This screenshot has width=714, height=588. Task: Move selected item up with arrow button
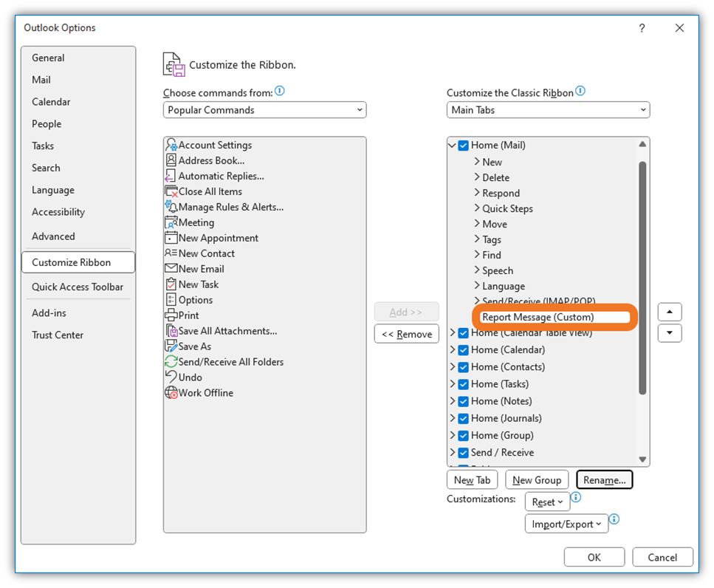tap(670, 312)
